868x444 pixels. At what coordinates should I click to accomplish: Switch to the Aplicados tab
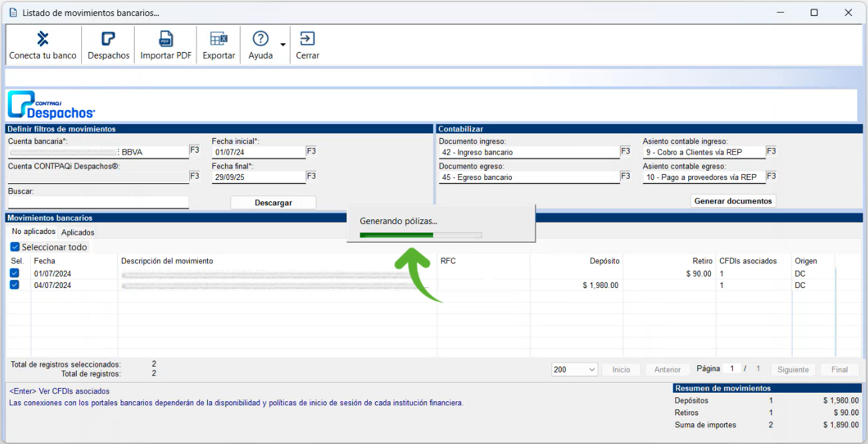coord(78,233)
